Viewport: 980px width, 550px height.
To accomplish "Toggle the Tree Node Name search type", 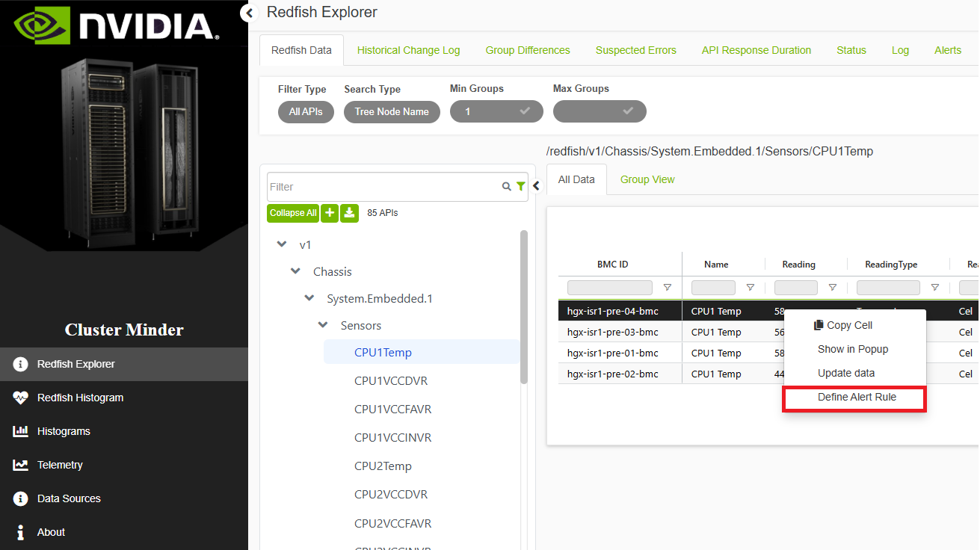I will coord(392,111).
